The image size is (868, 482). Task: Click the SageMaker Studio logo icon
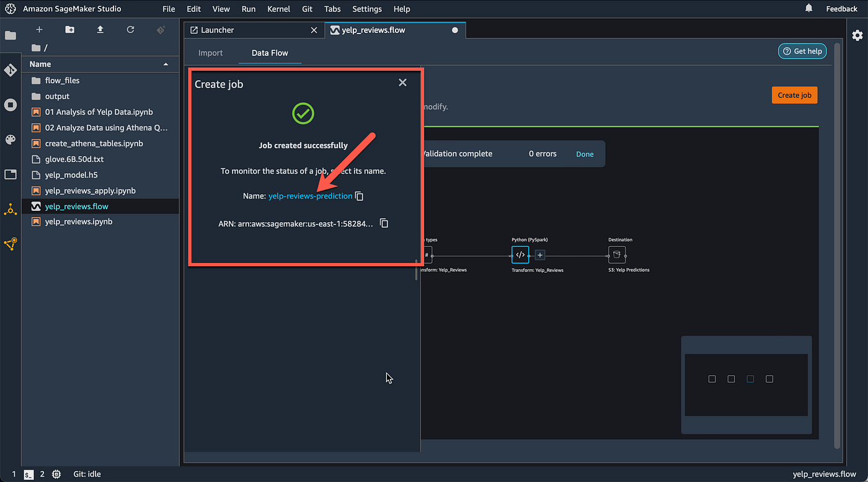11,9
